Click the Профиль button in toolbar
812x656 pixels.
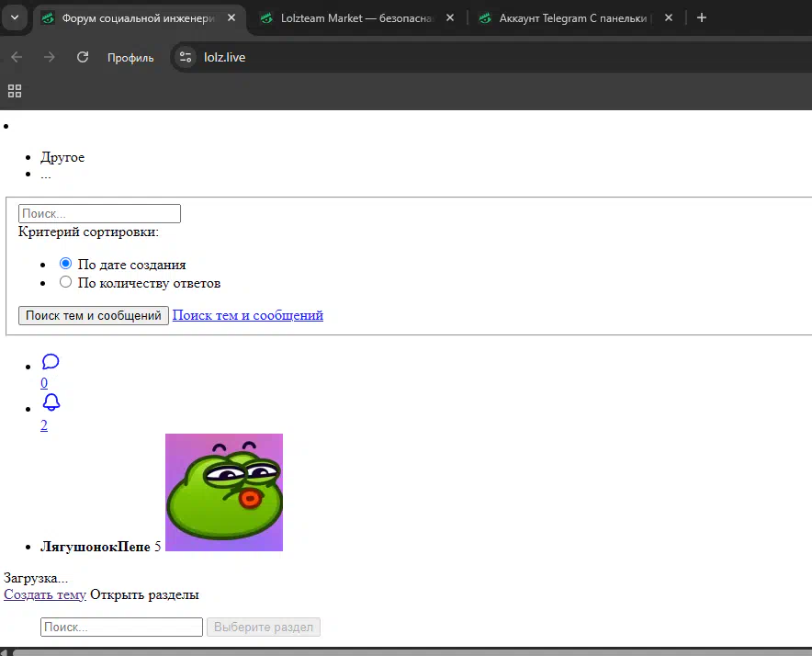click(x=130, y=58)
